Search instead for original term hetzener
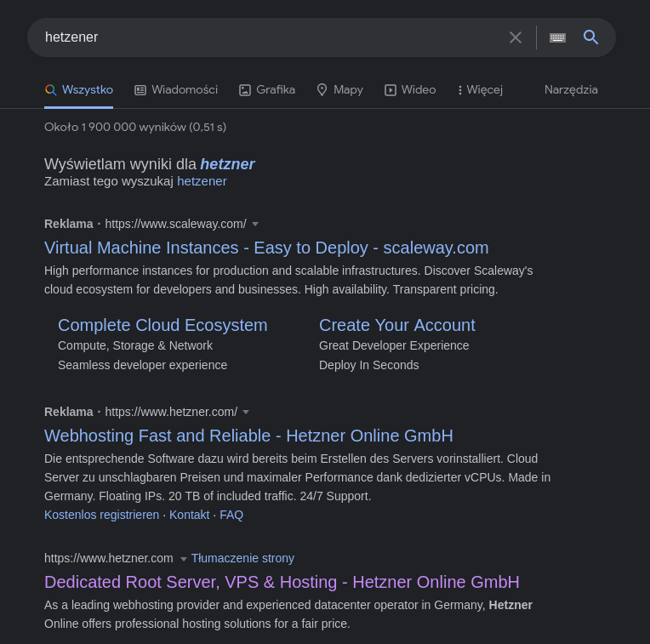Image resolution: width=650 pixels, height=644 pixels. point(202,181)
